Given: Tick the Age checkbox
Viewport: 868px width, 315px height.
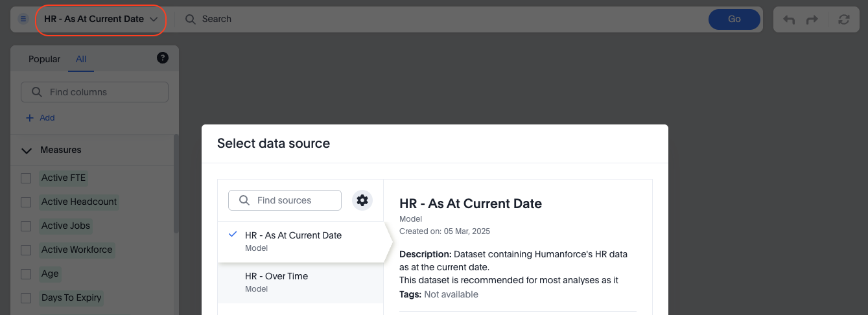Looking at the screenshot, I should 26,274.
